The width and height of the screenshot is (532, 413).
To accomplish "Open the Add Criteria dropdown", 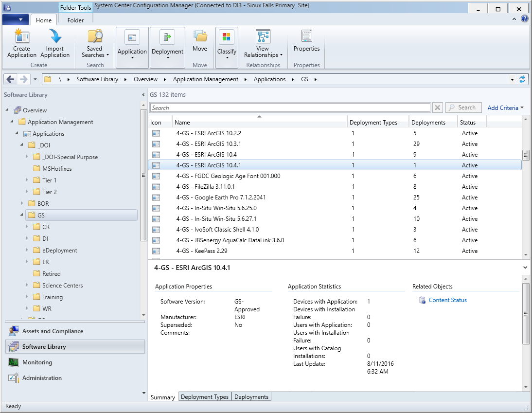I will (x=506, y=108).
